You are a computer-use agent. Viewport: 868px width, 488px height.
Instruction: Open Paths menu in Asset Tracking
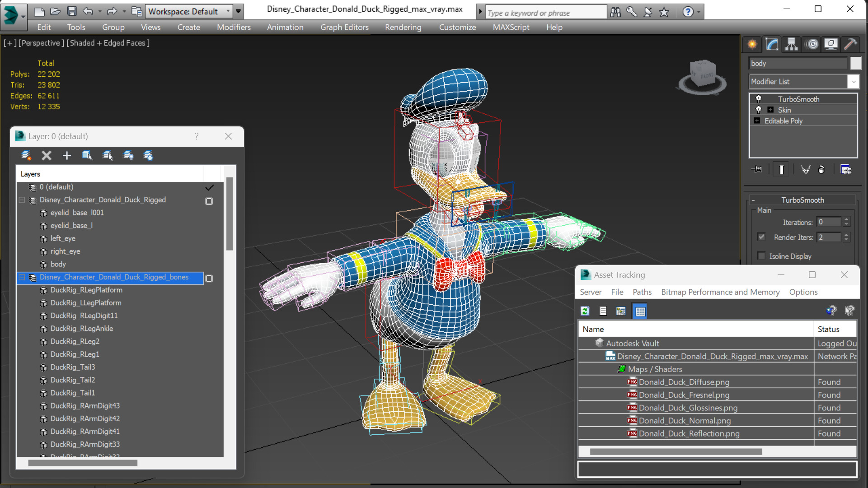click(x=642, y=292)
